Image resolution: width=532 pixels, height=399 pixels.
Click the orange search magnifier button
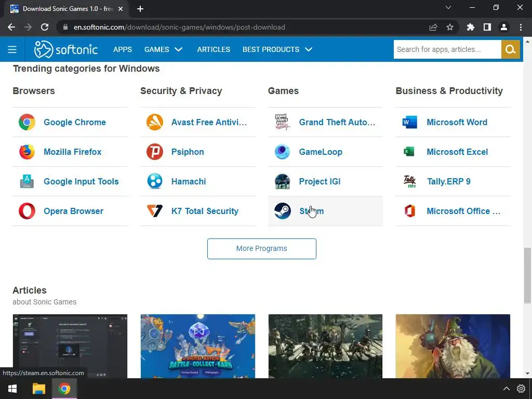pos(510,49)
